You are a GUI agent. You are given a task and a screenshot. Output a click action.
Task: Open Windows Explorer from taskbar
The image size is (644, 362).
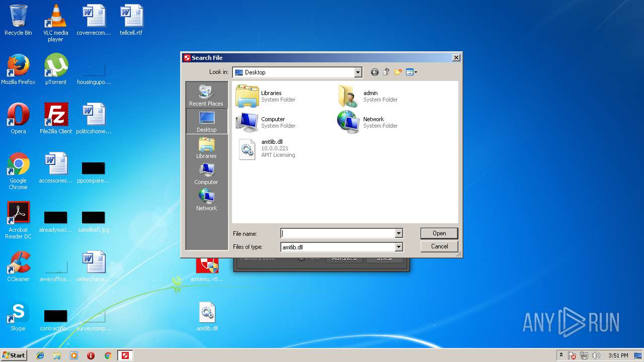pos(57,355)
